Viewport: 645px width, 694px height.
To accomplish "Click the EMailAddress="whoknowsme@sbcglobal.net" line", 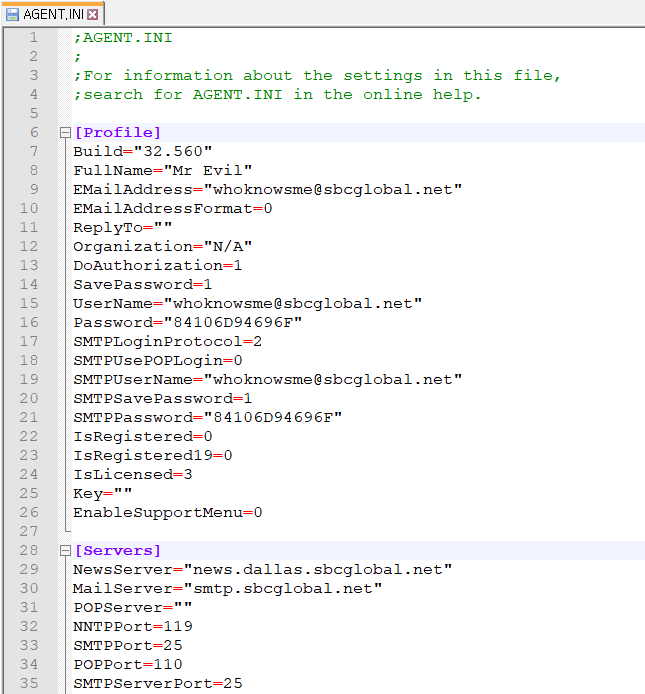I will (x=267, y=189).
